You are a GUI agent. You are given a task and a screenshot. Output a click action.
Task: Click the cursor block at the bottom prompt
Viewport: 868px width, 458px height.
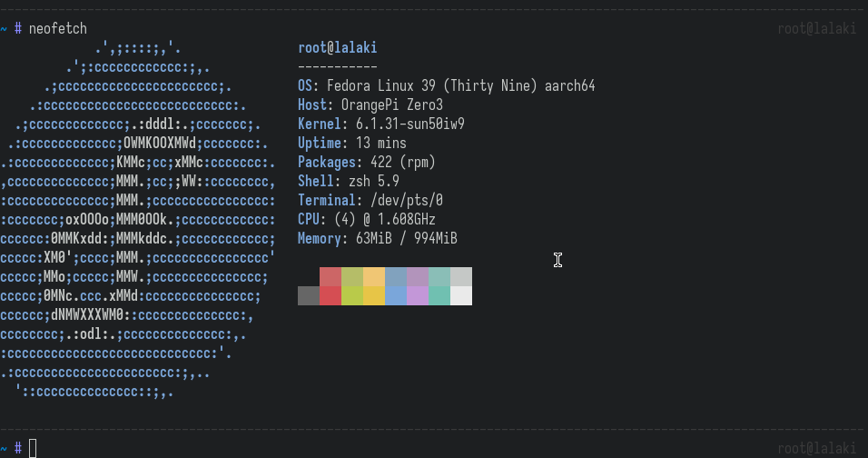(x=33, y=448)
